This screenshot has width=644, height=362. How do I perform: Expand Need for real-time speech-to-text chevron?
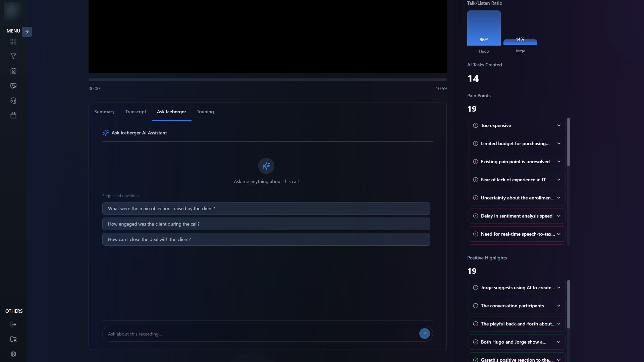[559, 234]
